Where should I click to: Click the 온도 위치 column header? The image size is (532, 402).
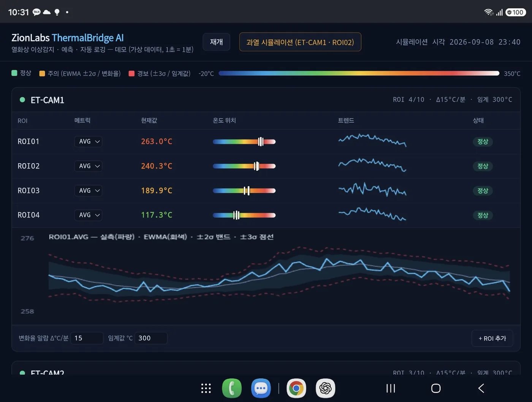[x=224, y=121]
